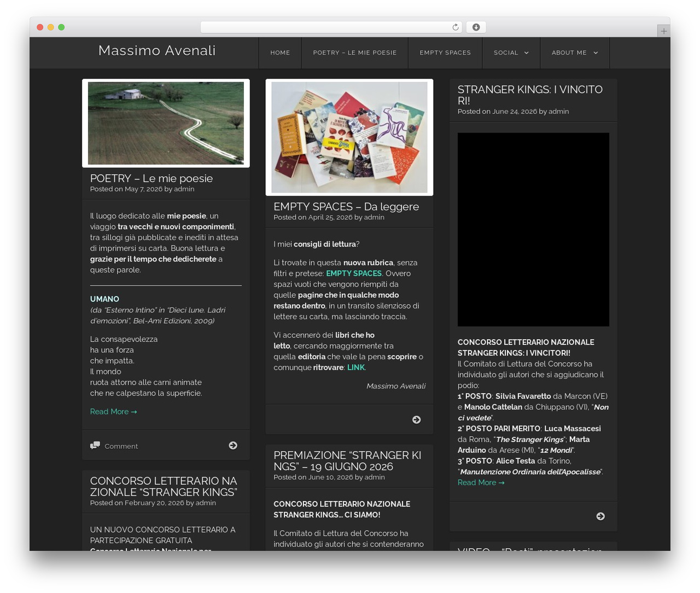Open POETRY – LE MIE POESIE menu item
The image size is (700, 593).
click(355, 53)
